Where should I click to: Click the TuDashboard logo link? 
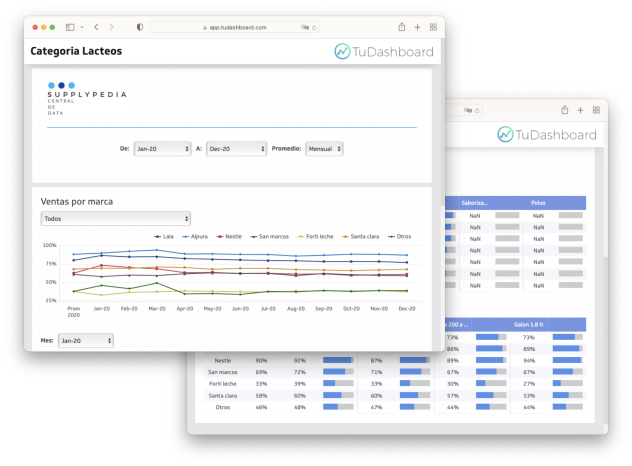click(x=384, y=52)
